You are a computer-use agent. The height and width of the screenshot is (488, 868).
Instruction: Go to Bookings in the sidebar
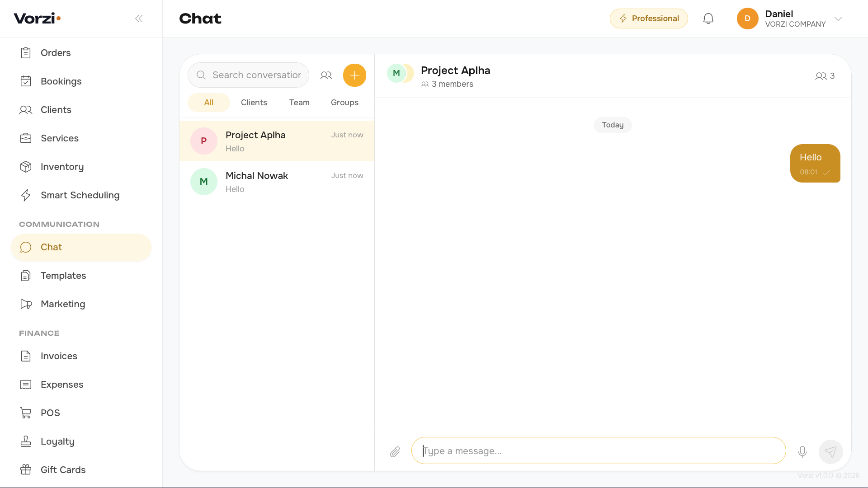click(81, 81)
